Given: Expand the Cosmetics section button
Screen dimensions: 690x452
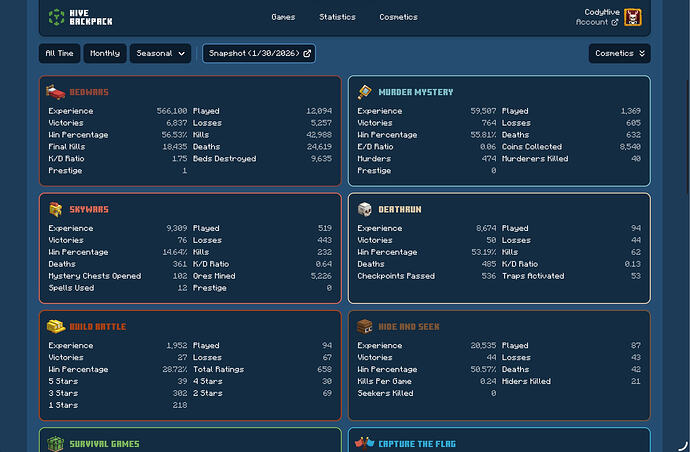Looking at the screenshot, I should pos(619,53).
